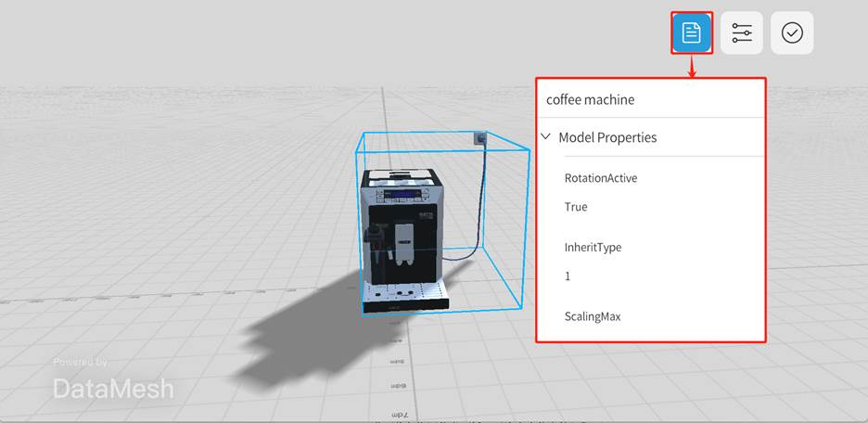Click the wall power socket on the model
The width and height of the screenshot is (868, 423).
pos(479,139)
